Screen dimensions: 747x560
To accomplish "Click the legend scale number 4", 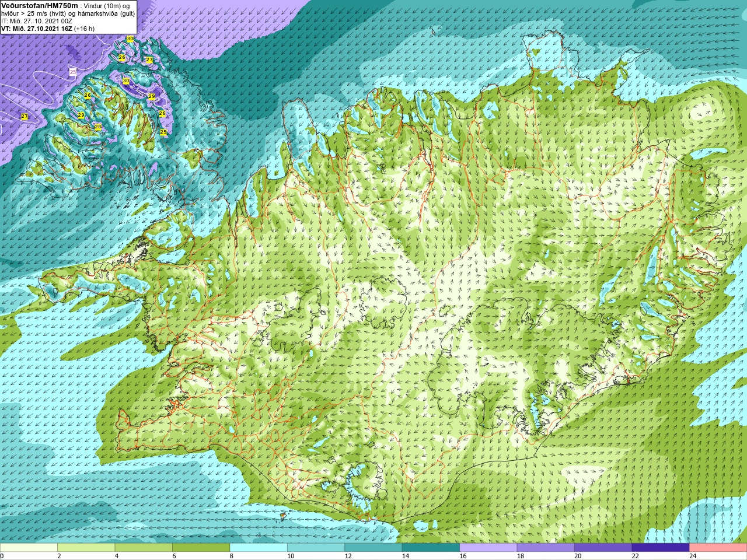I will 117,556.
